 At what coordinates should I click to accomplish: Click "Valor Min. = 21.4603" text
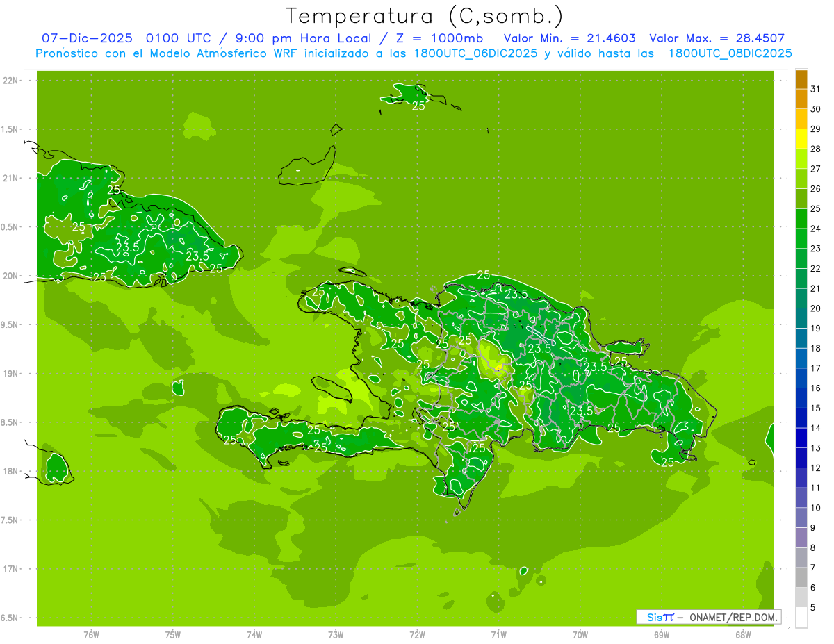[x=569, y=38]
